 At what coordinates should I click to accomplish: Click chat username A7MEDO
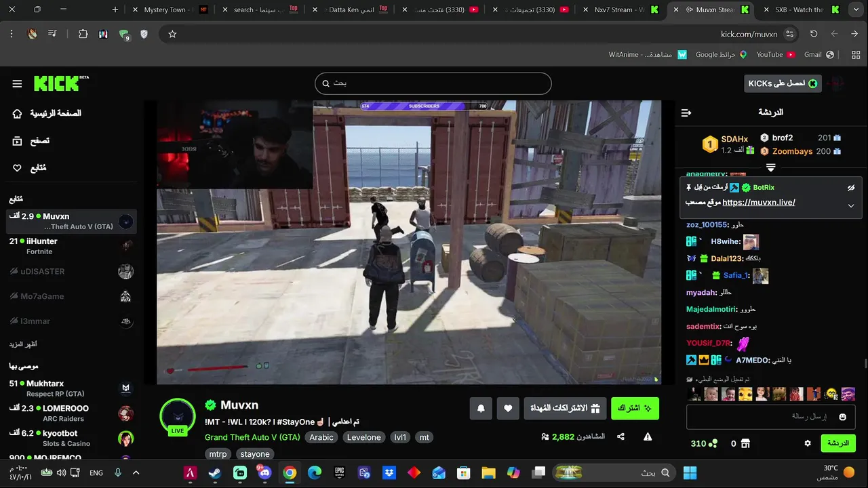click(752, 360)
